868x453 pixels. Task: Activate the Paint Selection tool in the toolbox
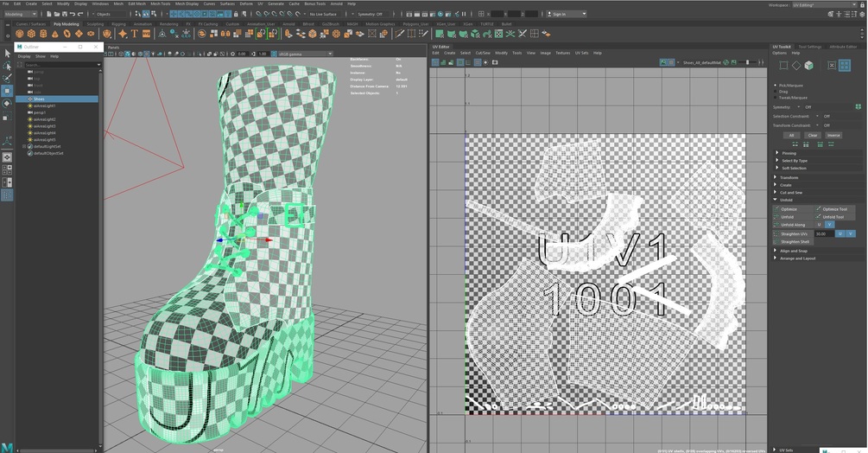tap(7, 79)
